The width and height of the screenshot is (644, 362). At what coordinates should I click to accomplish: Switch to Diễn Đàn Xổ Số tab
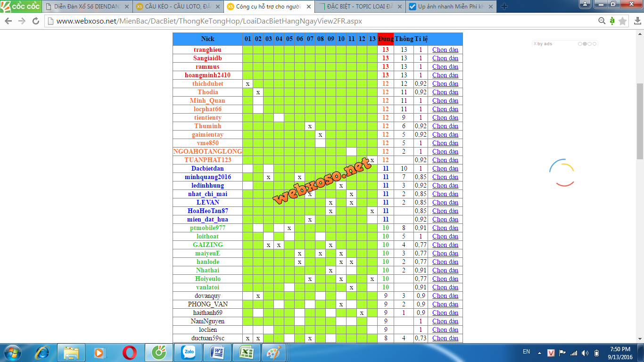tap(86, 7)
